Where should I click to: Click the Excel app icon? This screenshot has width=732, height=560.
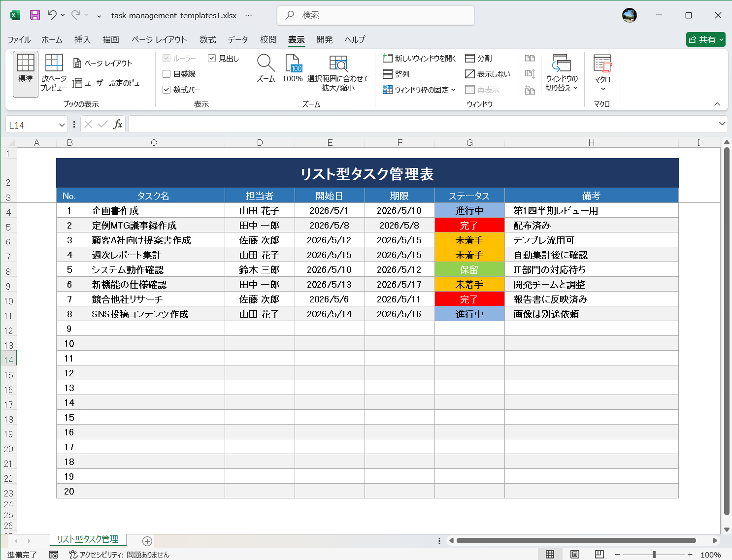(15, 15)
